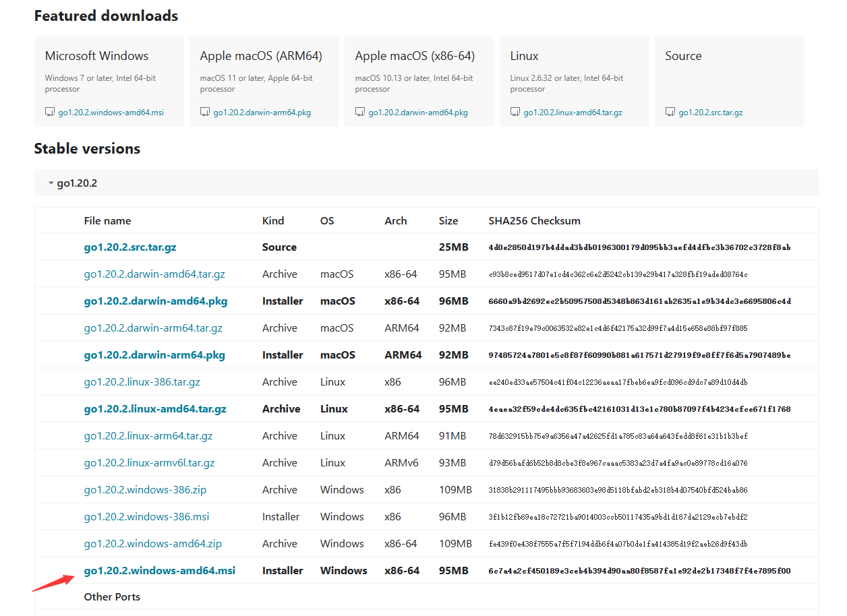
Task: Click 25MB size in the source row
Action: pos(454,247)
